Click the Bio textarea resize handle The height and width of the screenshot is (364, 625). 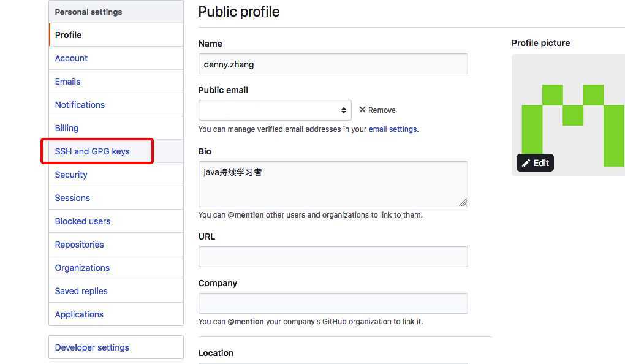463,203
